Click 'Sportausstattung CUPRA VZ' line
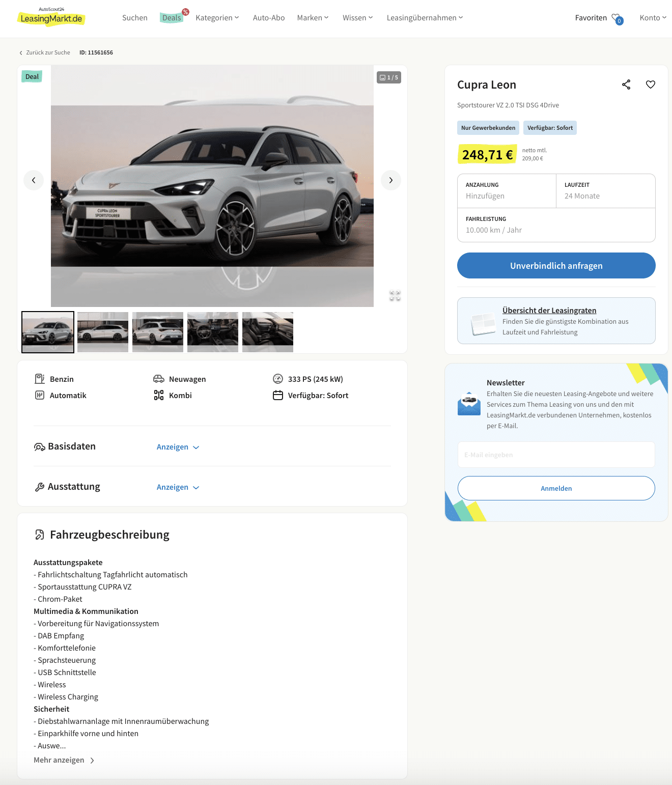Image resolution: width=672 pixels, height=785 pixels. click(x=82, y=587)
